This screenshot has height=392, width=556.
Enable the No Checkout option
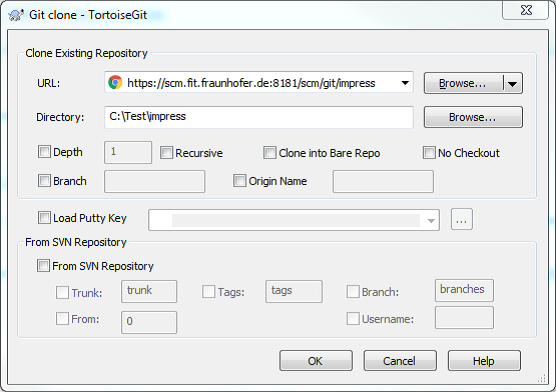429,153
